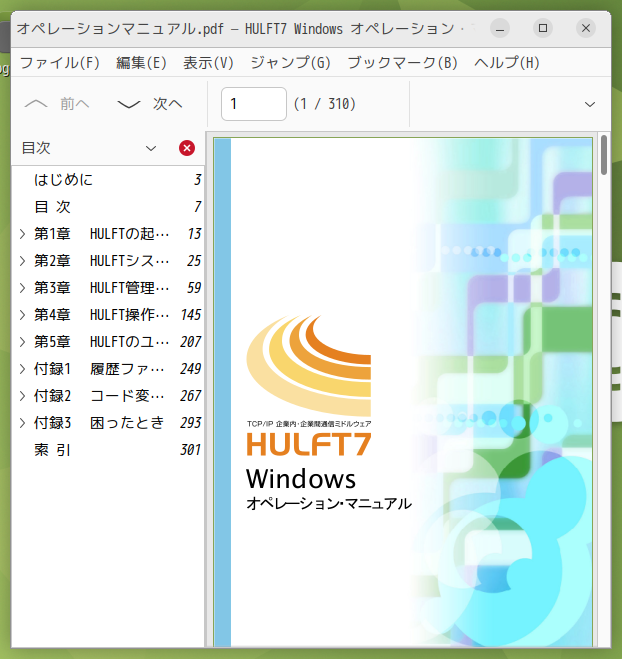Expand 付録2 コード変… entry
This screenshot has width=622, height=659.
point(23,396)
